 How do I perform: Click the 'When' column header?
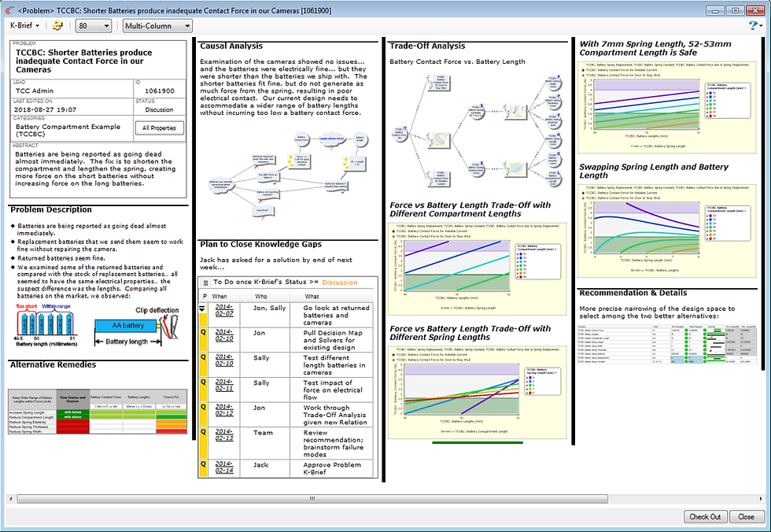click(219, 297)
